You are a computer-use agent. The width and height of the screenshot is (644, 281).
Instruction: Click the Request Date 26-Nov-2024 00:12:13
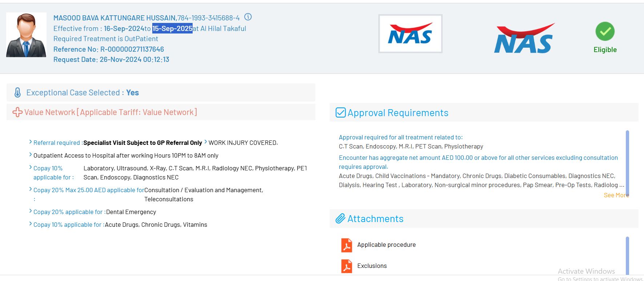111,59
